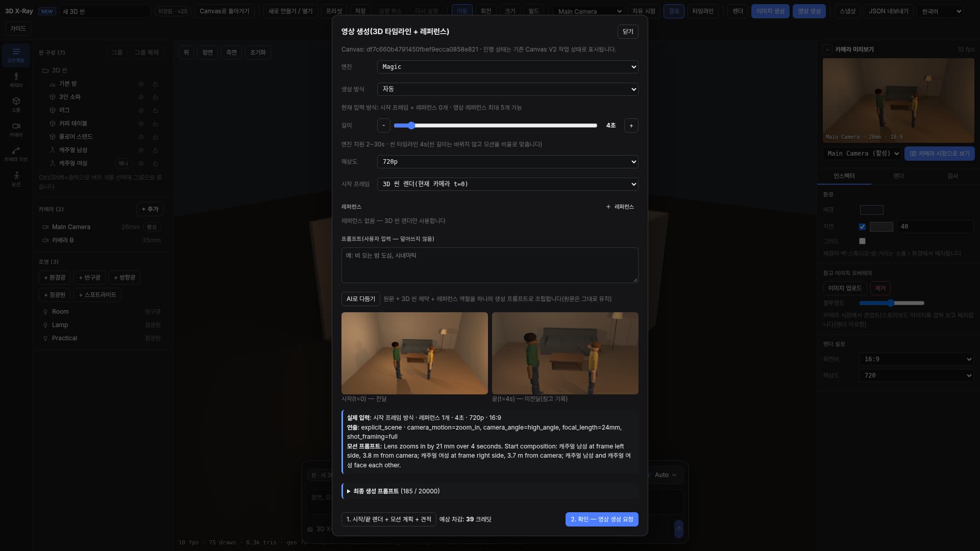Click the lock icon for 러그
This screenshot has height=551, width=980.
[155, 110]
